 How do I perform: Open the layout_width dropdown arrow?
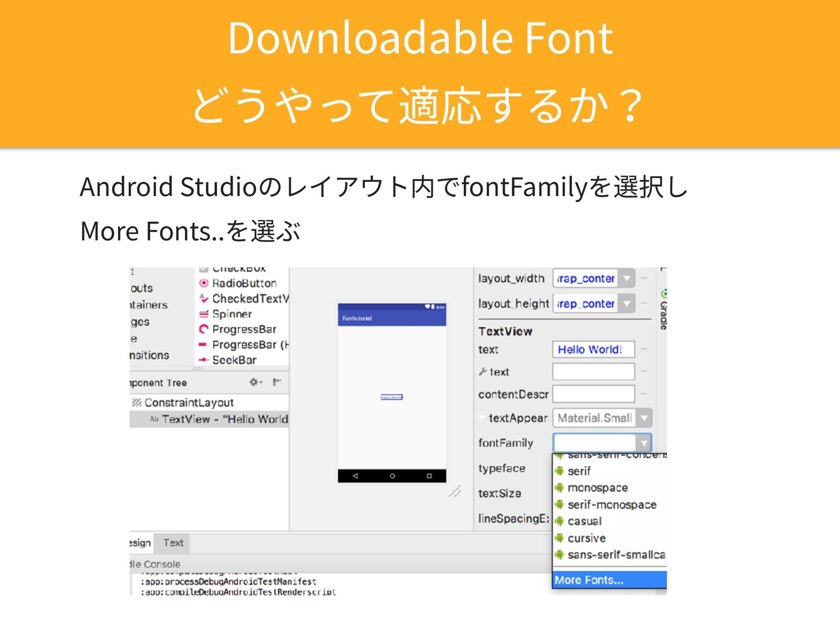pyautogui.click(x=626, y=279)
